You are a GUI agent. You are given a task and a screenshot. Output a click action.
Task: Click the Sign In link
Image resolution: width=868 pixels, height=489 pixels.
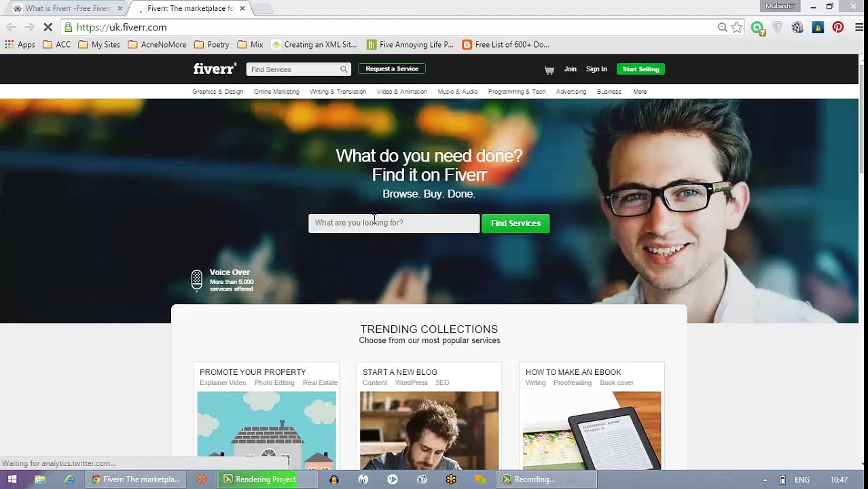click(x=596, y=69)
